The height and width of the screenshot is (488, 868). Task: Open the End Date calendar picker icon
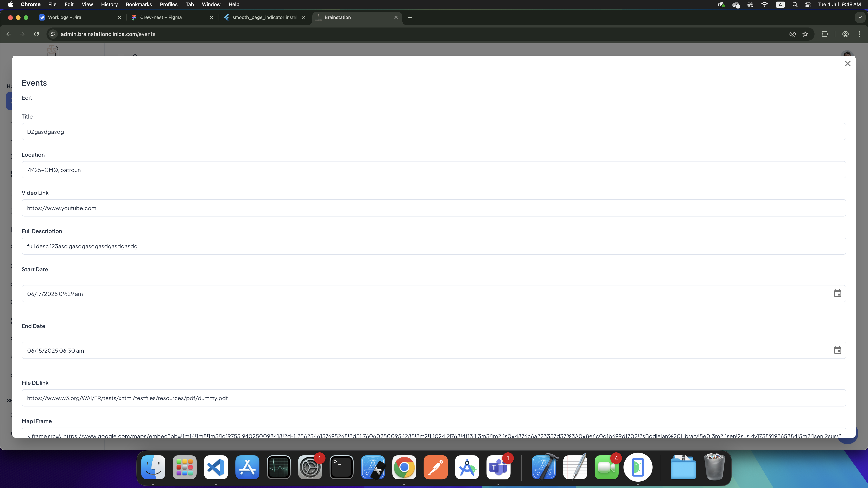pos(837,350)
